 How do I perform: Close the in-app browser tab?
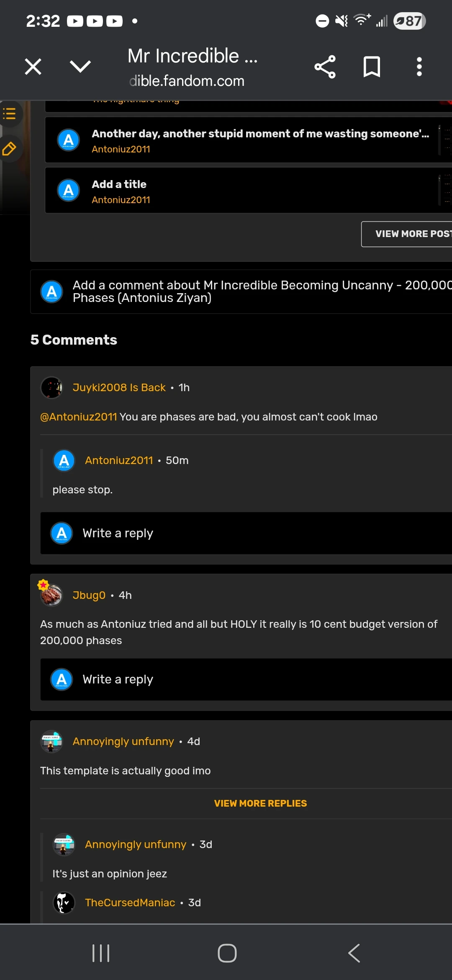click(x=33, y=67)
